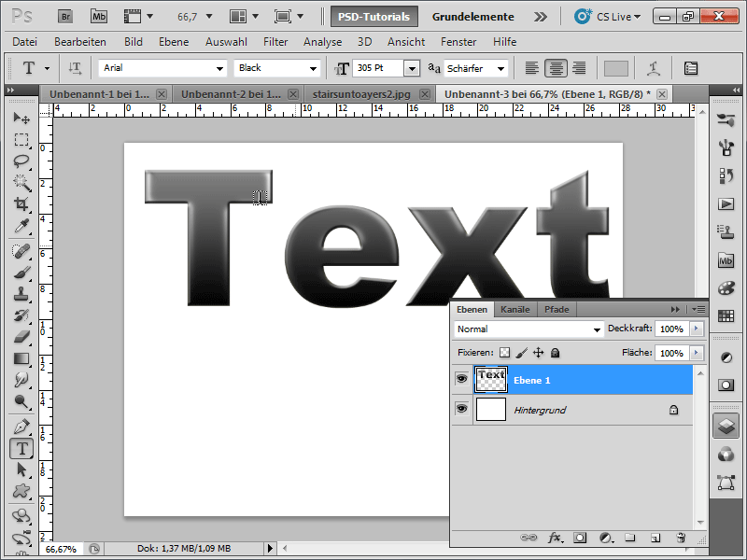Hide the Ebene 1 layer
The width and height of the screenshot is (747, 560).
(461, 379)
